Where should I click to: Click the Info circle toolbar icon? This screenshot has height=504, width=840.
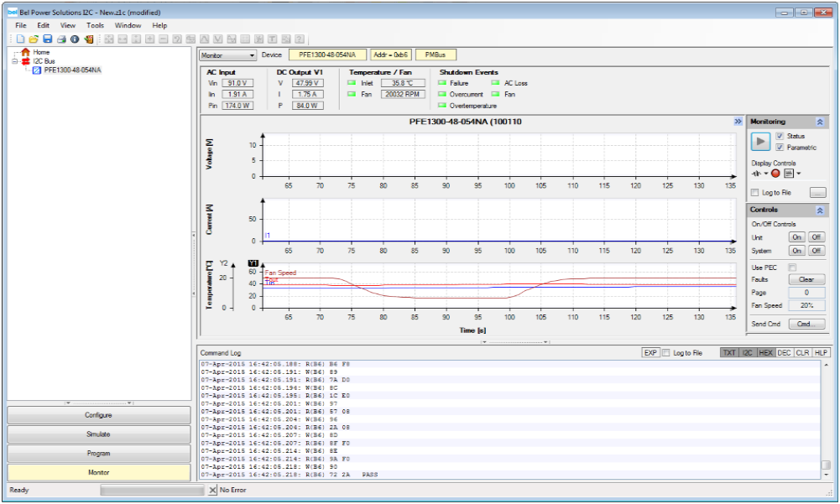click(x=75, y=39)
